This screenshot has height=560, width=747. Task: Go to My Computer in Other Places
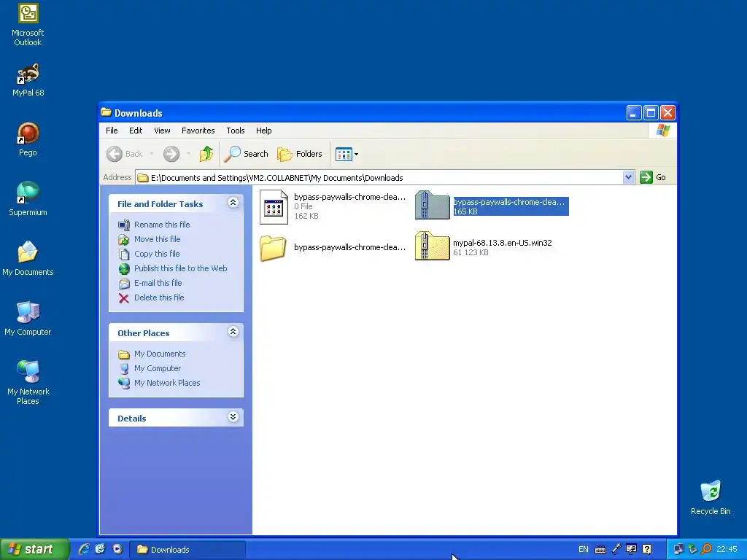(158, 368)
